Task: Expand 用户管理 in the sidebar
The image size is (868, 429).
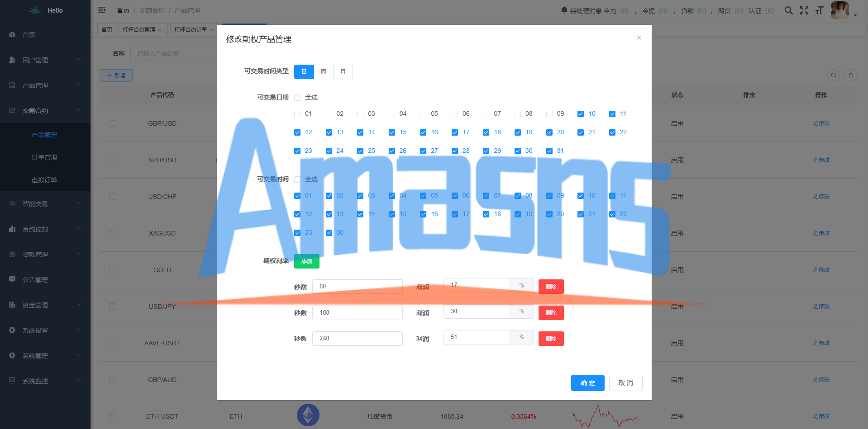Action: click(45, 60)
